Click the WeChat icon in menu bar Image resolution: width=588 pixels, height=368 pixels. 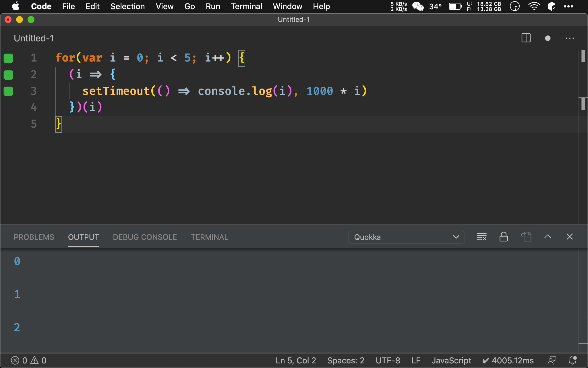pyautogui.click(x=418, y=6)
